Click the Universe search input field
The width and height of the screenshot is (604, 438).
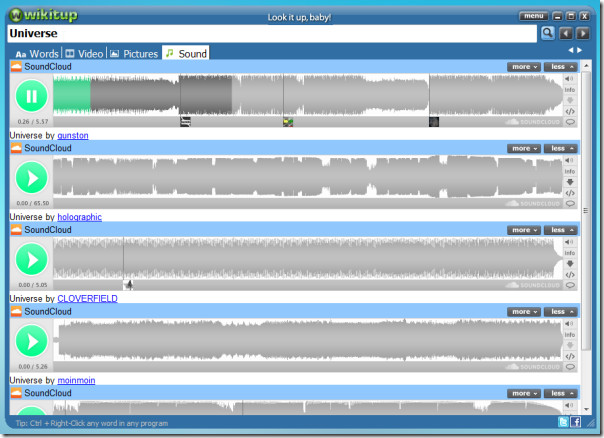(x=272, y=34)
